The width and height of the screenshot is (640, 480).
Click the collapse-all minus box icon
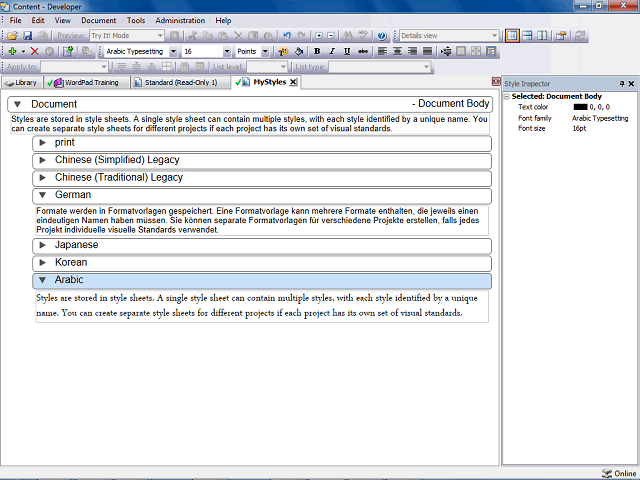point(331,36)
